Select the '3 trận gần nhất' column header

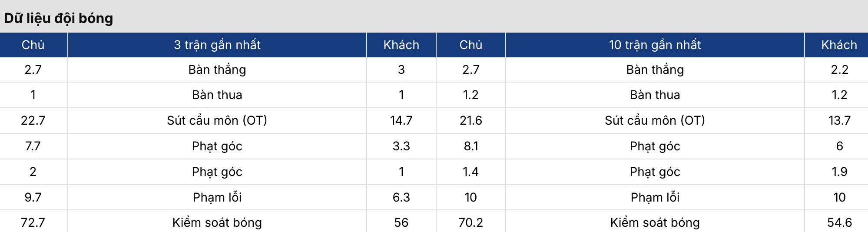tap(217, 45)
